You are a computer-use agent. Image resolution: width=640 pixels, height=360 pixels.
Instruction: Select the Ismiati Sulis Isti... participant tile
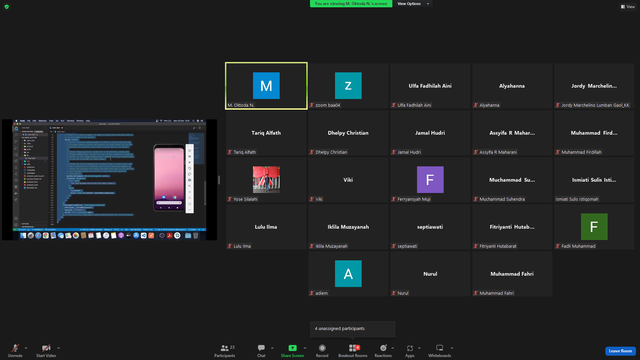point(594,180)
